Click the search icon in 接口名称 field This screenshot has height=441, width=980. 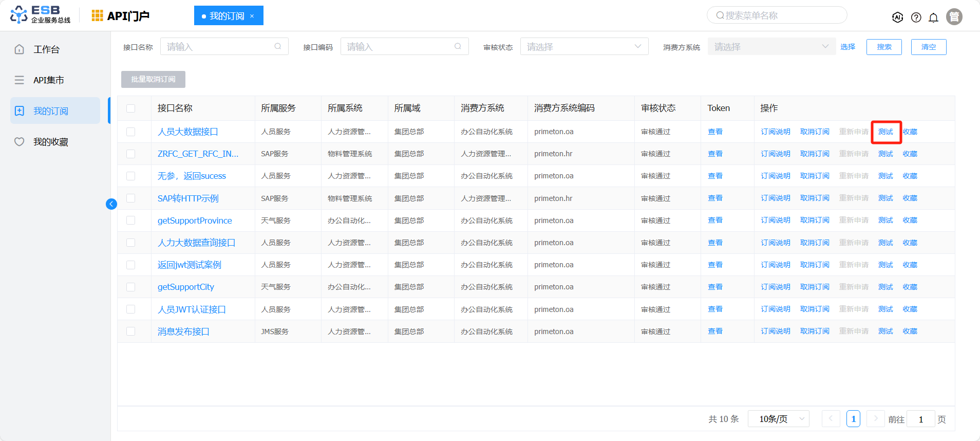278,46
